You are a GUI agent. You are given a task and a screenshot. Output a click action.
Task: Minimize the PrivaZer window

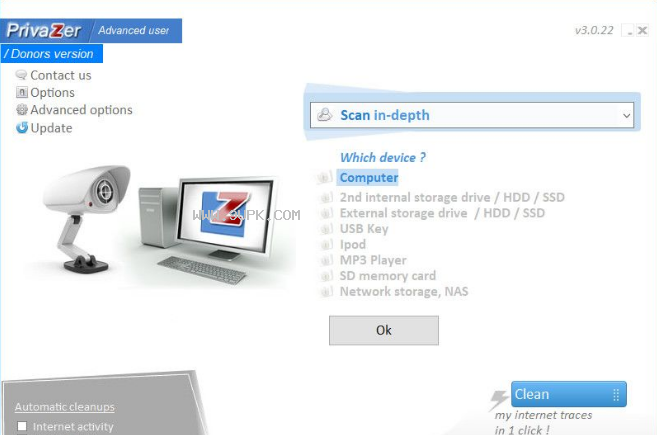click(x=629, y=31)
